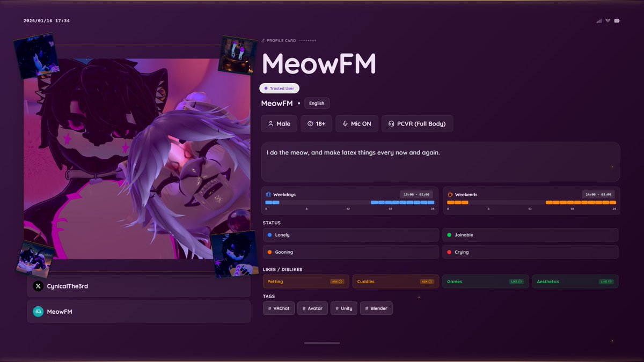Viewport: 644px width, 362px height.
Task: Click the briefcase icon next to Weekdays
Action: (x=268, y=194)
